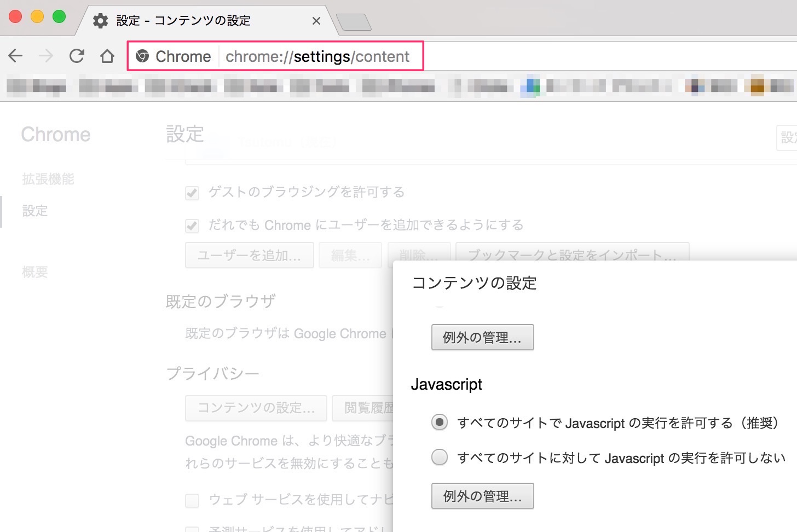
Task: Toggle だれでも Chrome にユーザーを追加できるようにする checkbox
Action: tap(192, 225)
